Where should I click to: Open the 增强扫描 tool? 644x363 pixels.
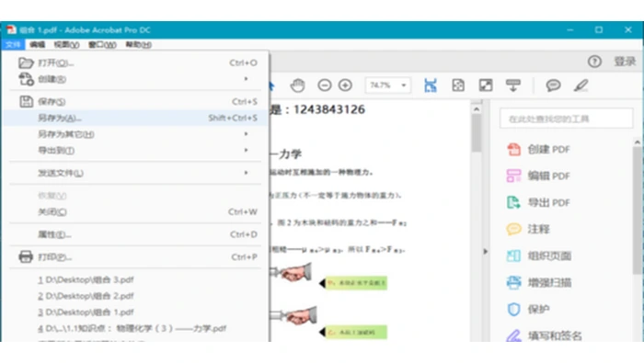539,282
